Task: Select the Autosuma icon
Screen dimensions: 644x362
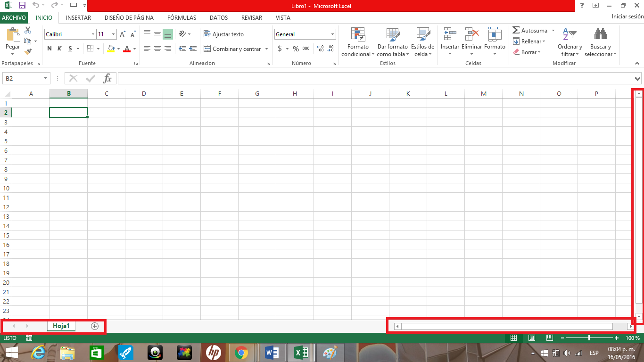Action: (x=530, y=30)
